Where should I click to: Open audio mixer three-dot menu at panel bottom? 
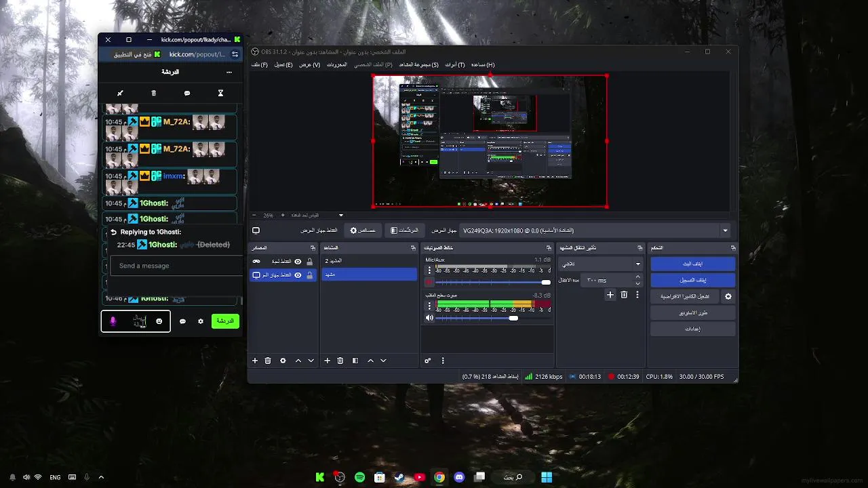point(443,361)
